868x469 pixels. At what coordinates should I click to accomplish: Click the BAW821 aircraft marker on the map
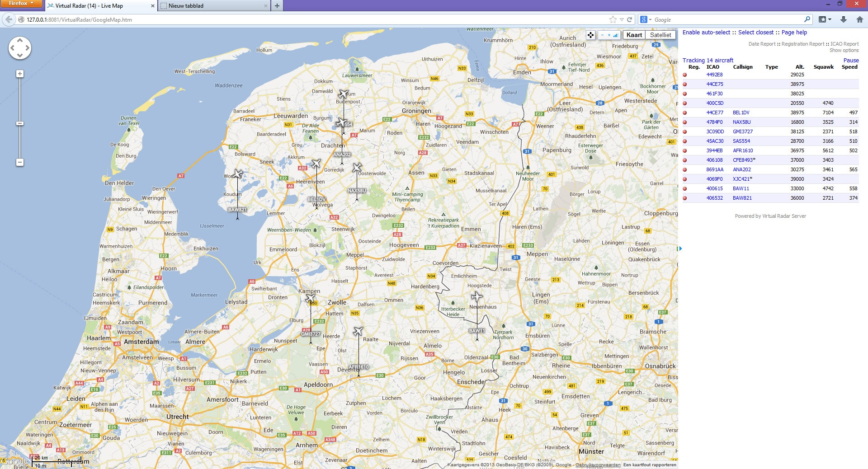(238, 174)
